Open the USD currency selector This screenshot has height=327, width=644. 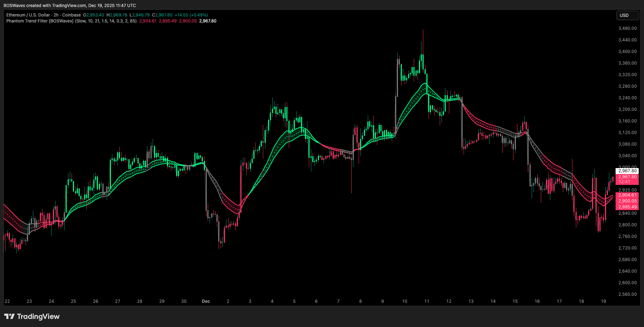[628, 15]
